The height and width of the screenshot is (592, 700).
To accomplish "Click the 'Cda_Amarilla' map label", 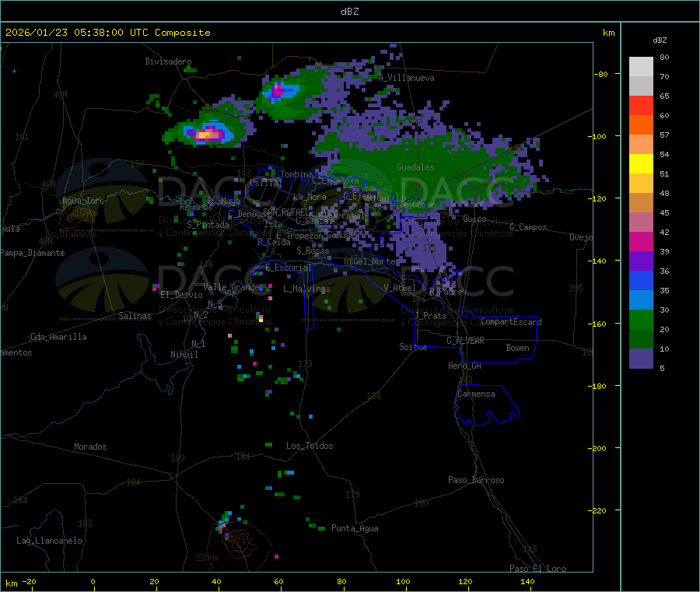I will [58, 337].
